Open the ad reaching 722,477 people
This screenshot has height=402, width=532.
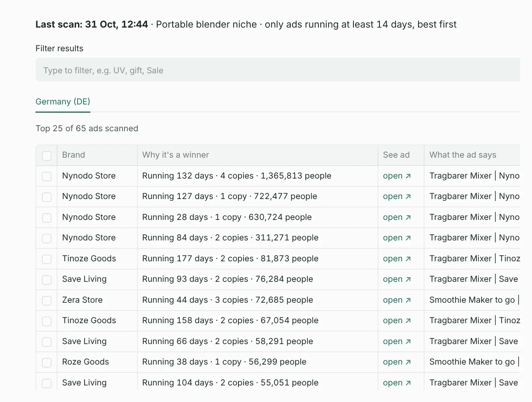[x=397, y=196]
